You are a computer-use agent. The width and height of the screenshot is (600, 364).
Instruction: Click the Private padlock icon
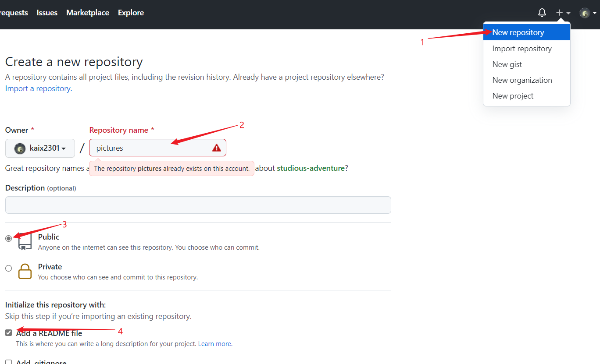point(25,271)
